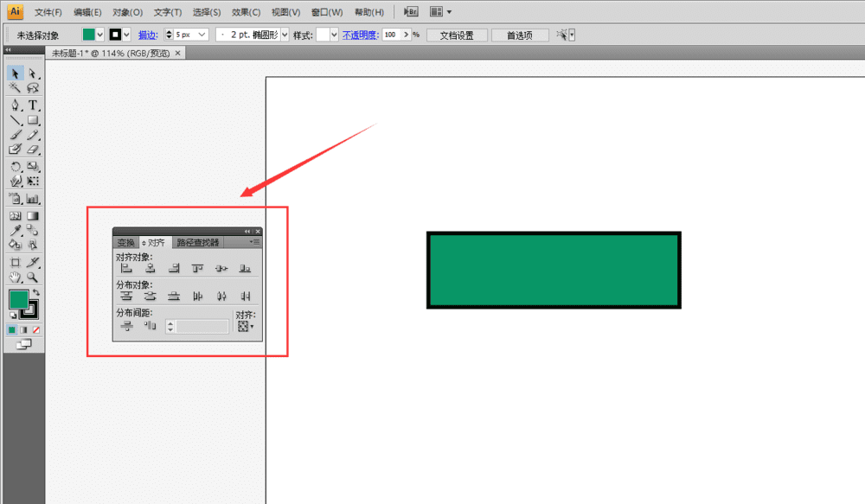865x504 pixels.
Task: Set paint mode to None
Action: (35, 329)
